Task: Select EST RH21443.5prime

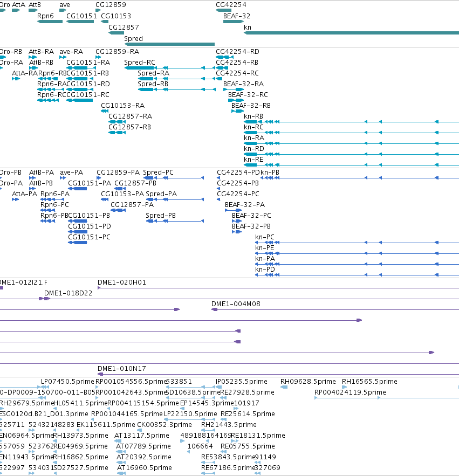Action: click(229, 425)
